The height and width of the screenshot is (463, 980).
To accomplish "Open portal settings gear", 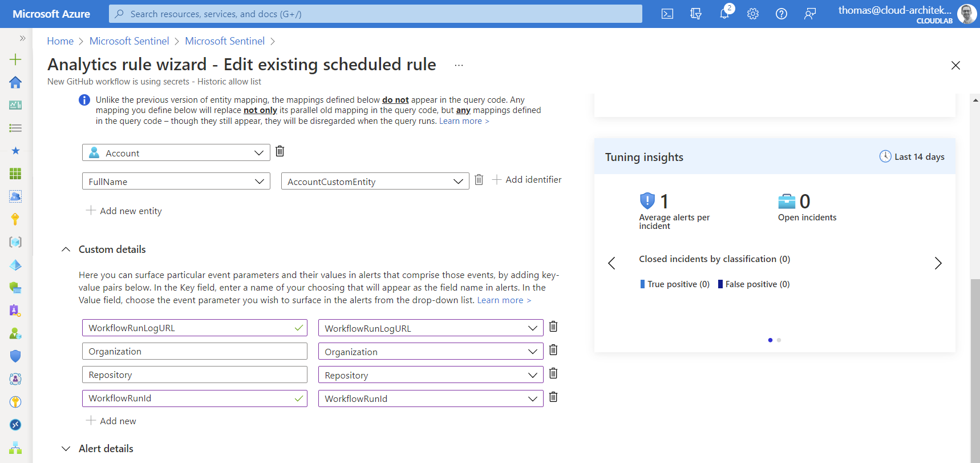I will click(753, 14).
